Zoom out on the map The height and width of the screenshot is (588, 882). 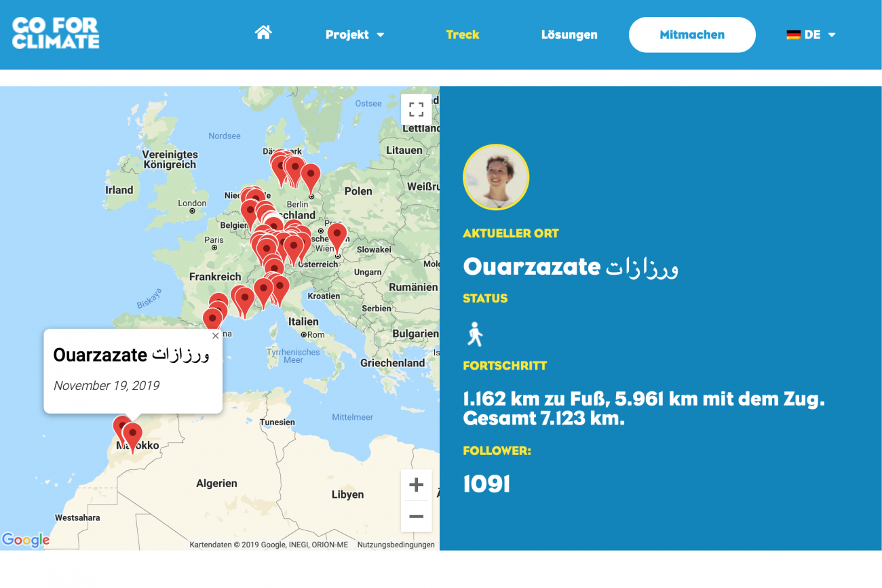(416, 517)
